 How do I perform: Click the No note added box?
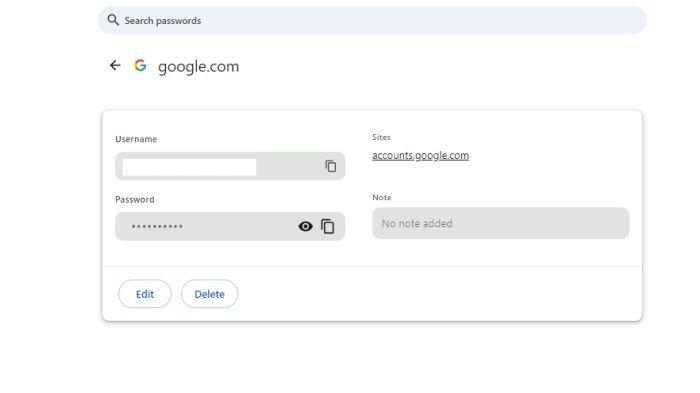pyautogui.click(x=500, y=223)
